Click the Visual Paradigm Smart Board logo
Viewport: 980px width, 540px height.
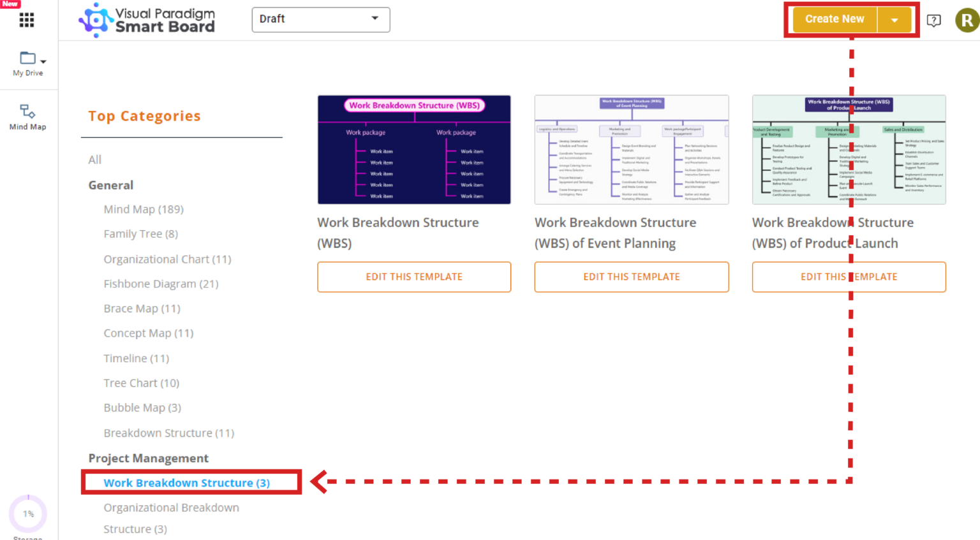tap(146, 20)
